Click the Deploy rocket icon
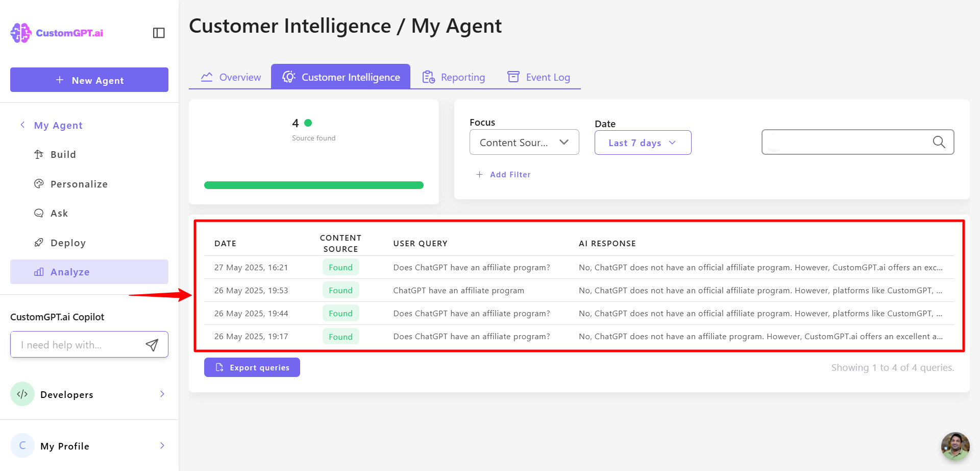This screenshot has width=980, height=471. coord(39,243)
